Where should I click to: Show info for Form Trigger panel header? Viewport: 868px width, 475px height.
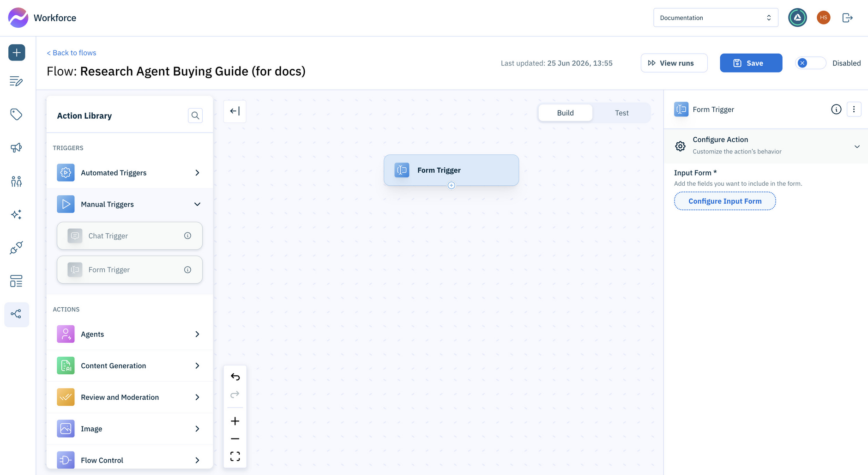(836, 110)
